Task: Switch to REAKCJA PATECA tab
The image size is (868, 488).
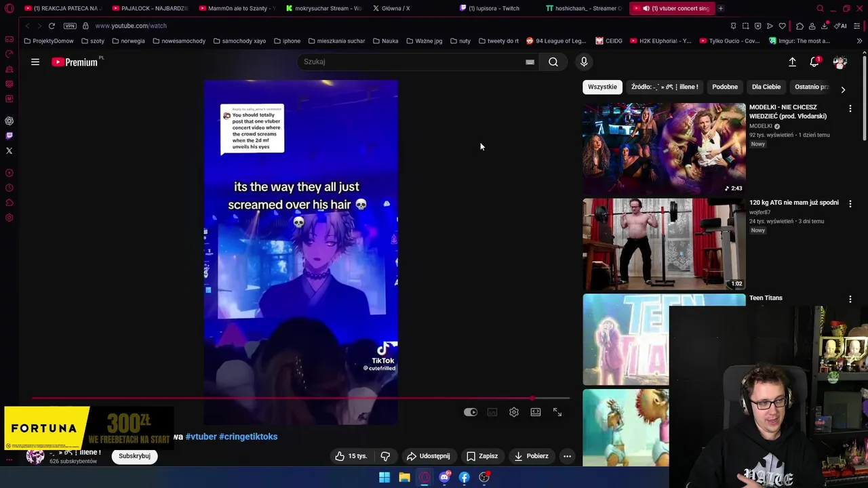Action: click(62, 8)
